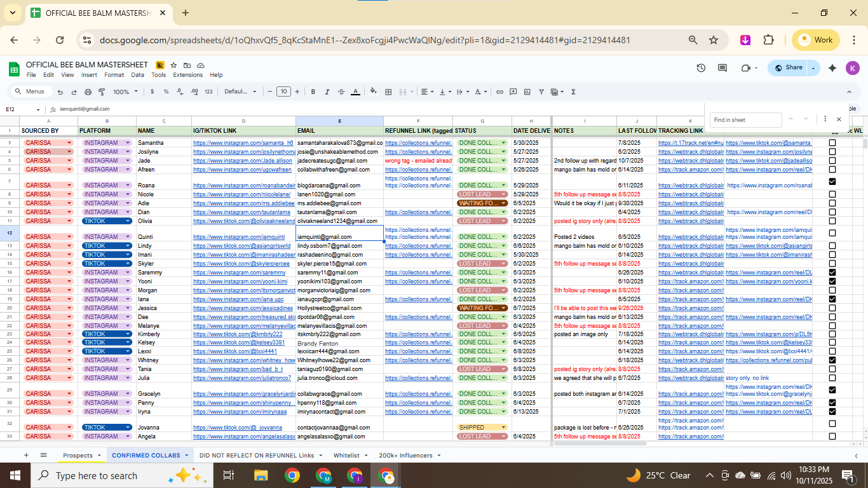
Task: View the cloud save status icon
Action: tap(201, 65)
